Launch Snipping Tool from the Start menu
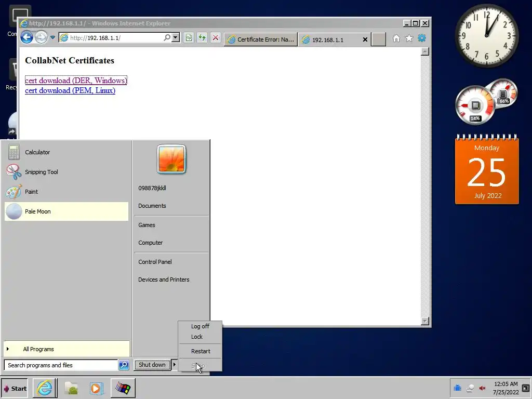Screen dimensions: 532x399 pyautogui.click(x=66, y=172)
